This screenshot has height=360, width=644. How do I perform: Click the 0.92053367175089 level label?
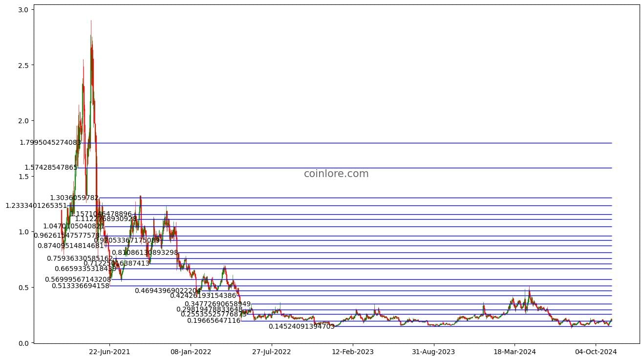tap(127, 240)
